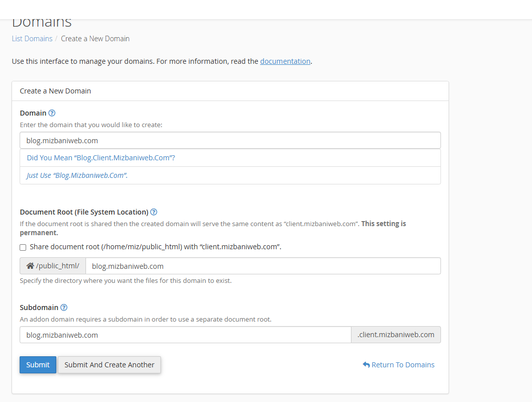The width and height of the screenshot is (532, 402).
Task: Click 'Enter the domain that you would like' text
Action: coord(91,125)
